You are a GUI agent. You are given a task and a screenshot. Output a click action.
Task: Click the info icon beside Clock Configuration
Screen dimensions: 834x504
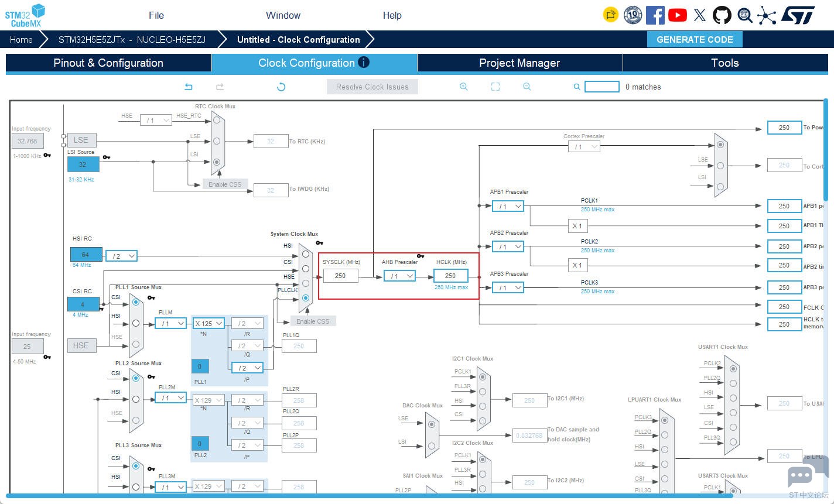[364, 62]
